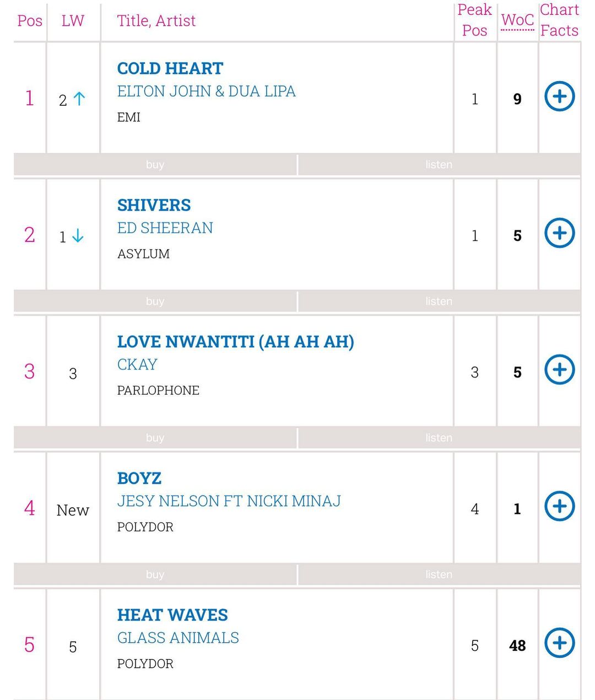Expand chart facts for Cold Heart
The height and width of the screenshot is (700, 595).
point(559,96)
